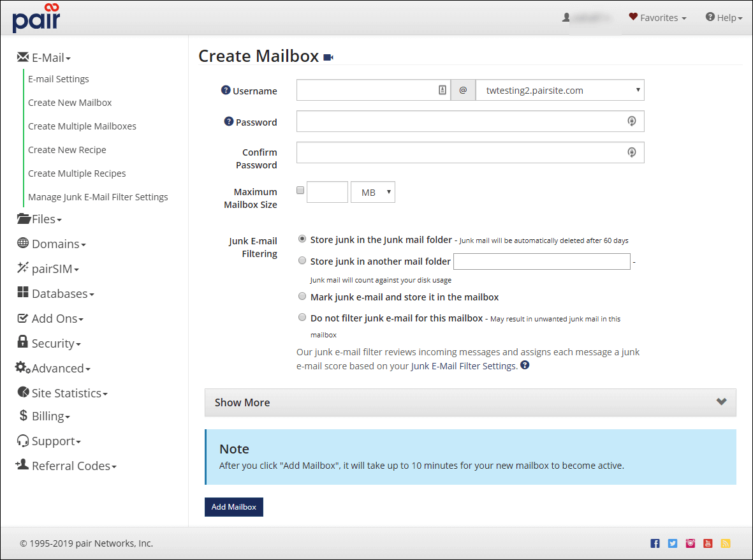The height and width of the screenshot is (560, 753).
Task: Click the other junk mail folder name field
Action: pyautogui.click(x=542, y=262)
